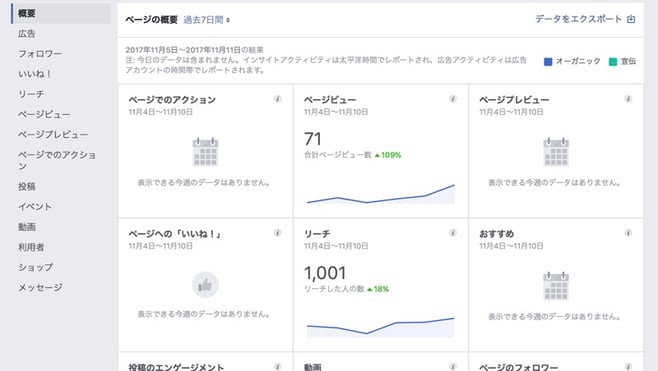Click the リーチ trend line chart
This screenshot has height=371, width=658.
pos(381,327)
